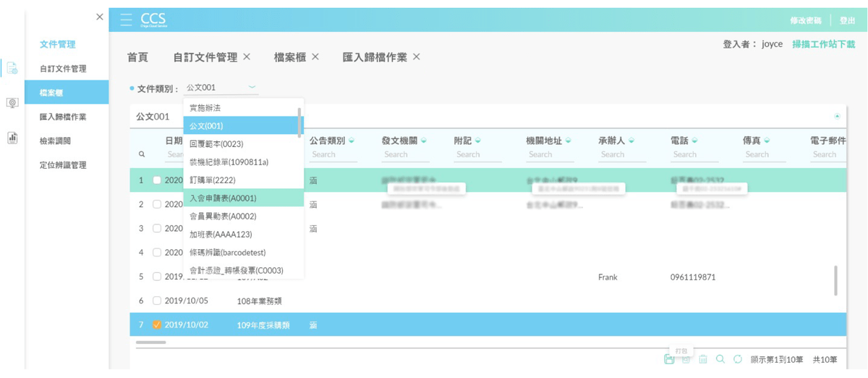Go to the 首頁 tab
This screenshot has width=868, height=378.
(x=137, y=57)
